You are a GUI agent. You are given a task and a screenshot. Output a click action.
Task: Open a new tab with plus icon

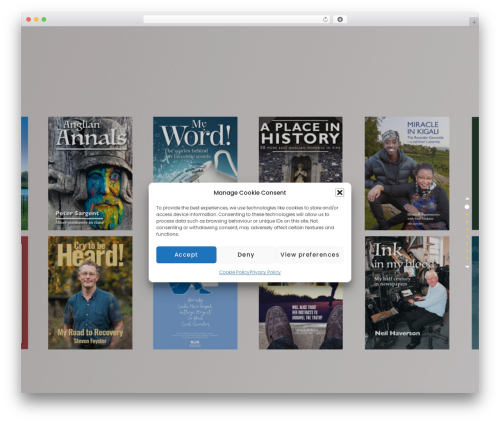pyautogui.click(x=474, y=22)
